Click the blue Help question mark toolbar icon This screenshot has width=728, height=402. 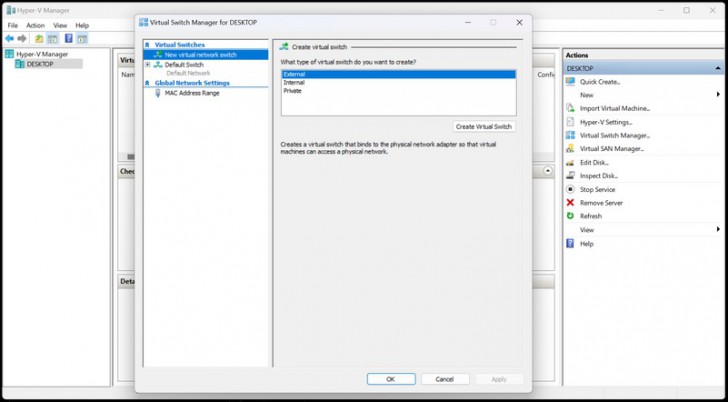[x=69, y=39]
